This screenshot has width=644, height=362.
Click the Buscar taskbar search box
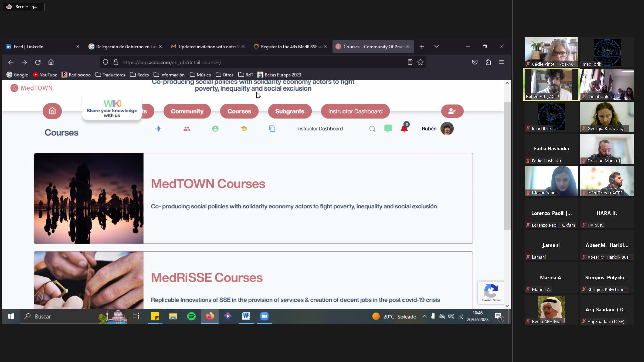[x=74, y=316]
